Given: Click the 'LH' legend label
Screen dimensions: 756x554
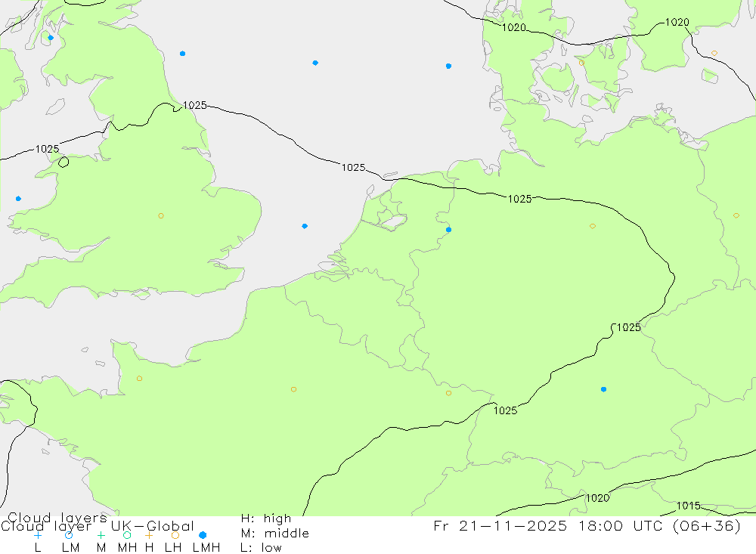Looking at the screenshot, I should 173,548.
